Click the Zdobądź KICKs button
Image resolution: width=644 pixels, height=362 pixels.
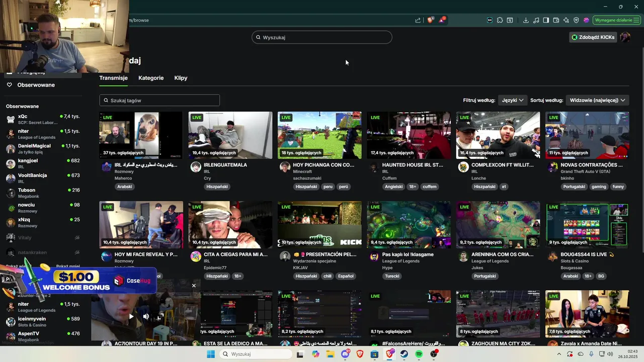tap(593, 37)
